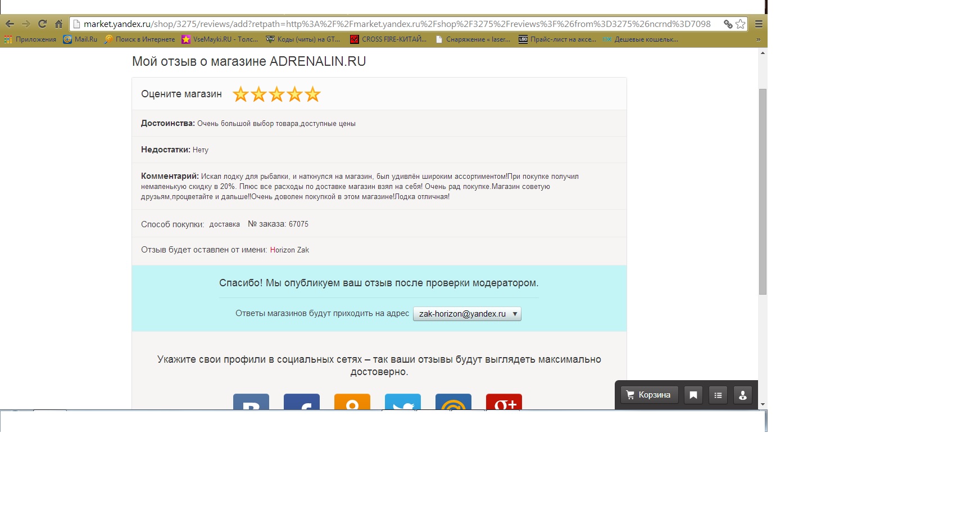Open the Приложения apps bookmark

[30, 39]
